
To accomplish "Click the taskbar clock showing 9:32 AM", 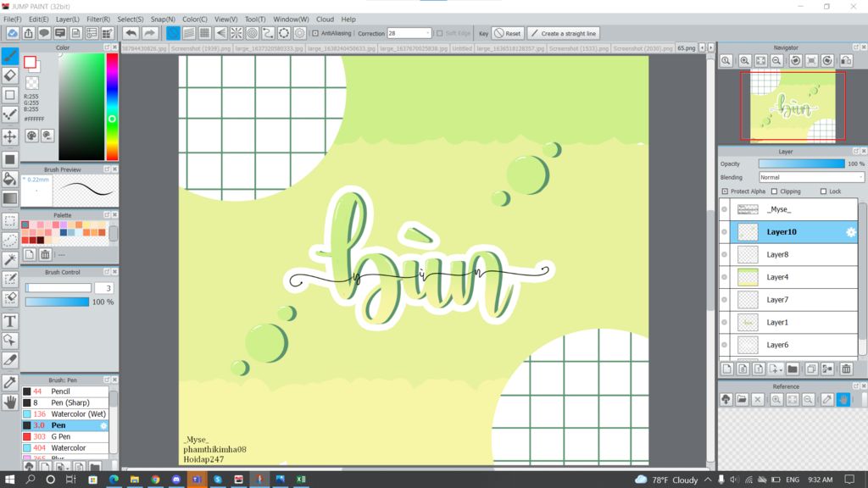I will tap(821, 480).
